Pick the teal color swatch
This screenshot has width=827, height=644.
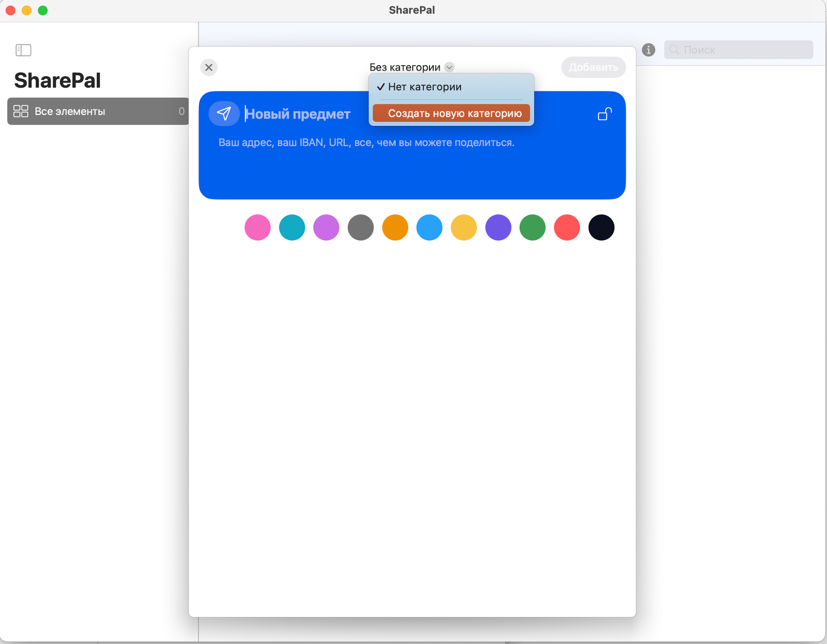292,227
